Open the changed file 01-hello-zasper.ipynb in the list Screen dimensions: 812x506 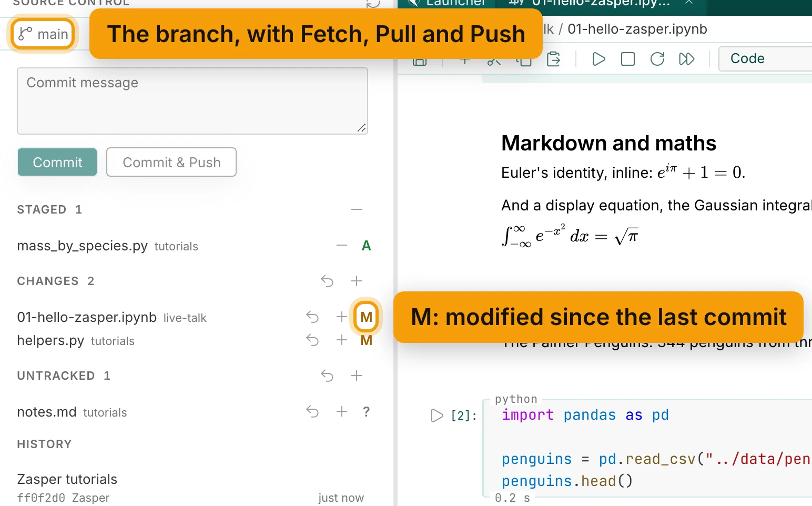tap(87, 317)
